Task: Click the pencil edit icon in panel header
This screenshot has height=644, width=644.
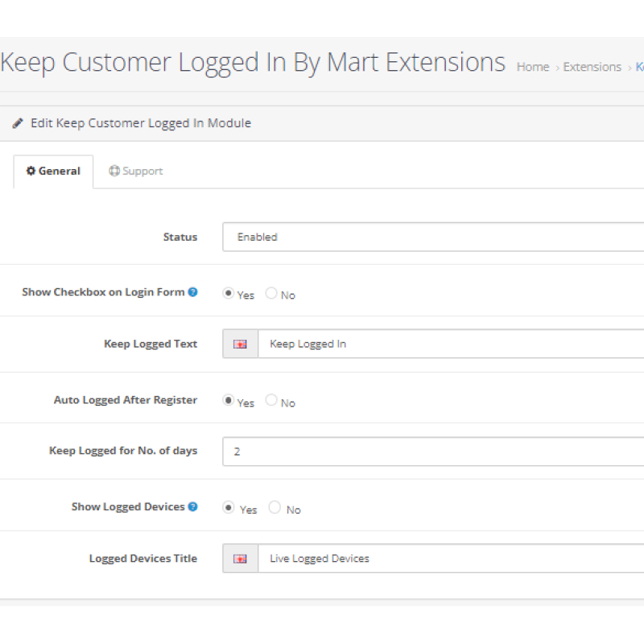Action: [x=18, y=124]
